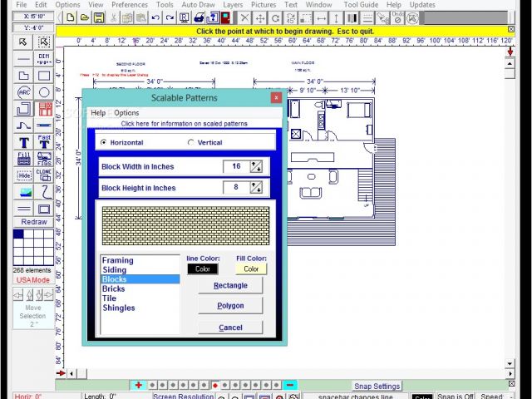Select the ARC drawing tool
Image resolution: width=532 pixels, height=399 pixels.
(x=24, y=92)
